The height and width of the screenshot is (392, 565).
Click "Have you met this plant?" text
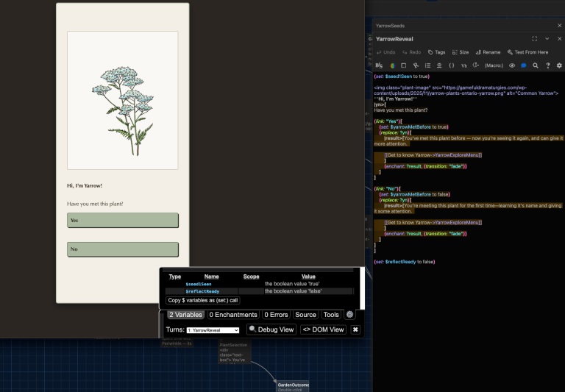pos(95,204)
